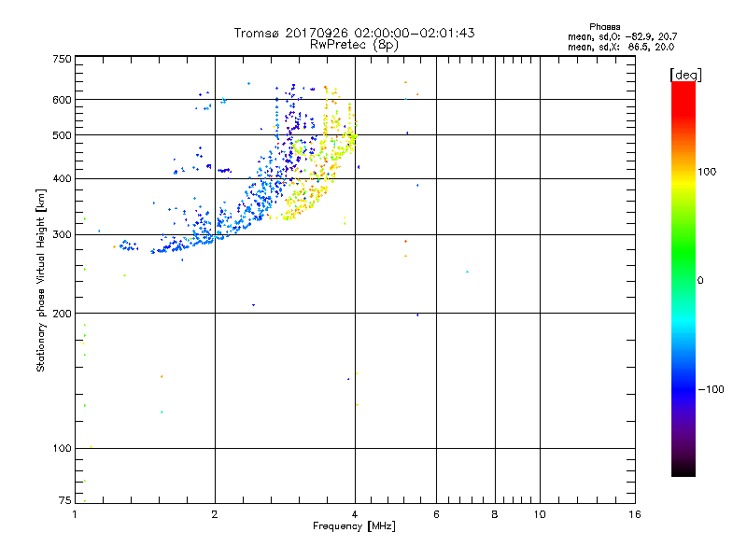This screenshot has width=747, height=560.
Task: Click the 75 tick on the height axis
Action: (64, 502)
